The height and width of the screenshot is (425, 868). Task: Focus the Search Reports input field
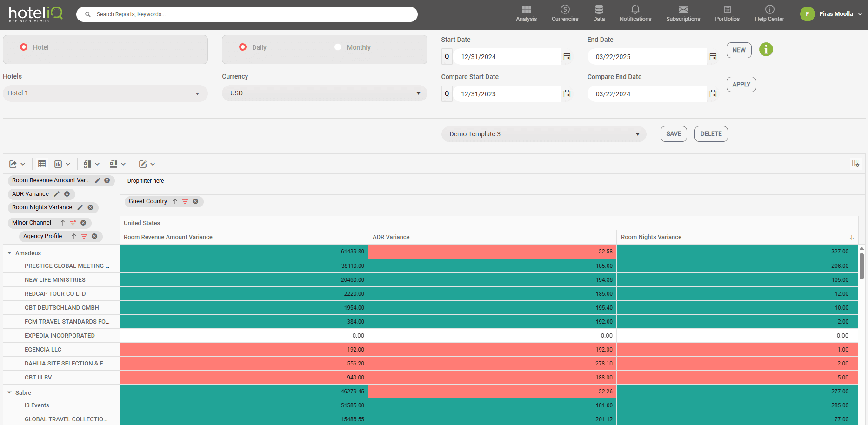click(247, 14)
